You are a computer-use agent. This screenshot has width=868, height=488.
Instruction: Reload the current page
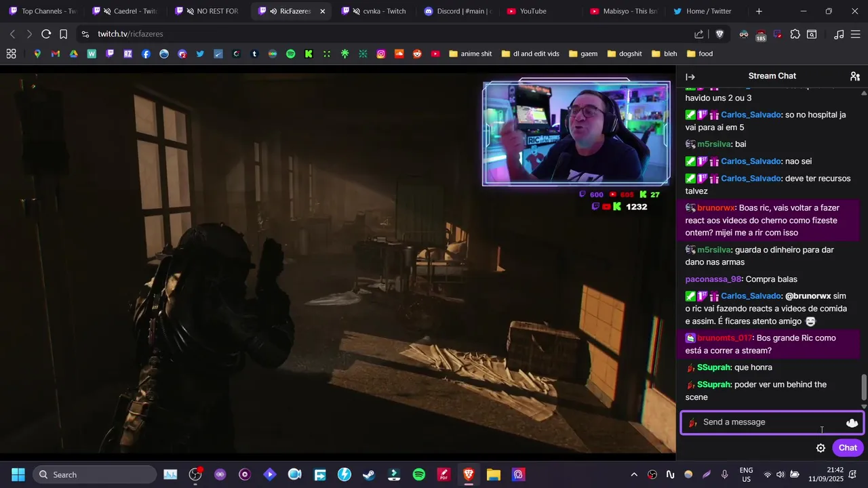coord(46,34)
